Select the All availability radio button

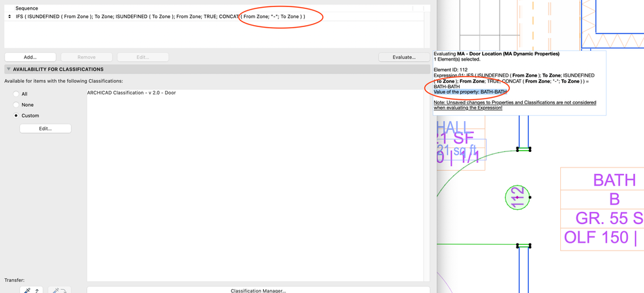[x=16, y=94]
